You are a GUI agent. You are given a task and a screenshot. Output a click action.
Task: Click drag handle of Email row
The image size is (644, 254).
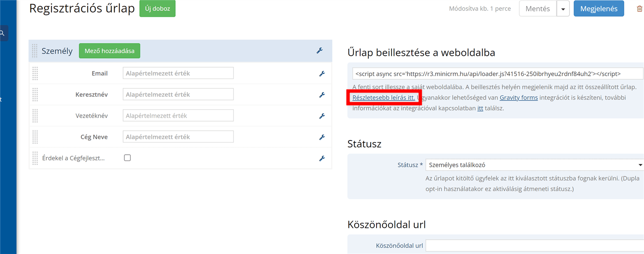click(35, 74)
